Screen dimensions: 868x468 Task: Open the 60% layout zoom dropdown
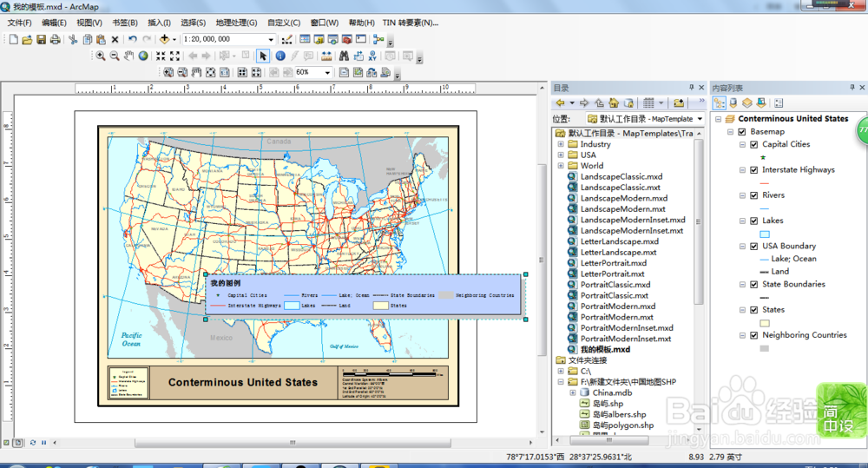coord(327,73)
